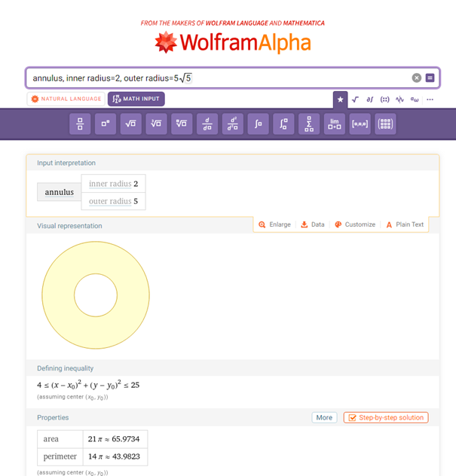
Task: Insert a definite integral template
Action: [283, 124]
